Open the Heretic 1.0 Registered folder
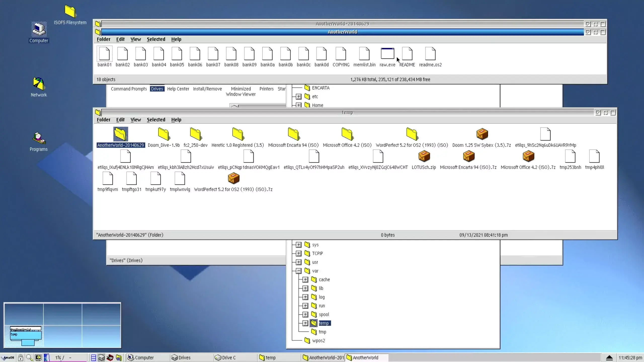This screenshot has width=644, height=362. click(x=237, y=134)
